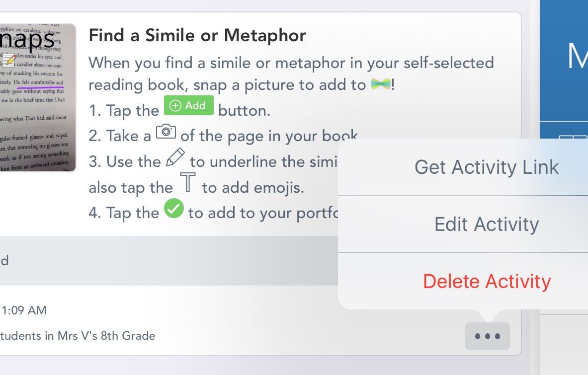Click the purple underlined text in the thumbnail
588x375 pixels.
[x=40, y=83]
